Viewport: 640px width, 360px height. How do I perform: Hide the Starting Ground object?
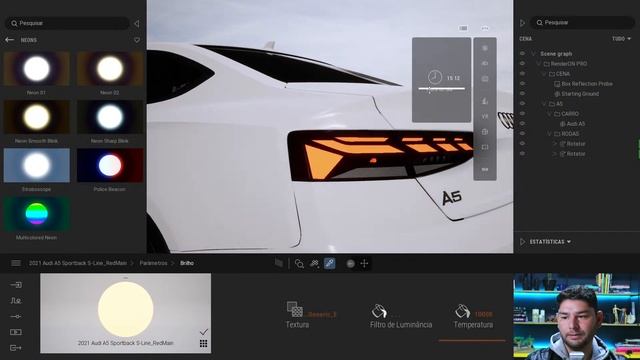522,93
